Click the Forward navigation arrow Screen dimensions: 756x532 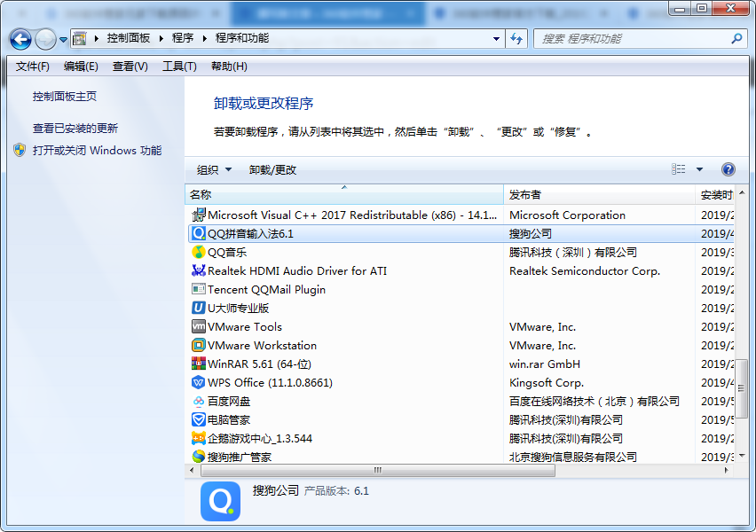(46, 39)
